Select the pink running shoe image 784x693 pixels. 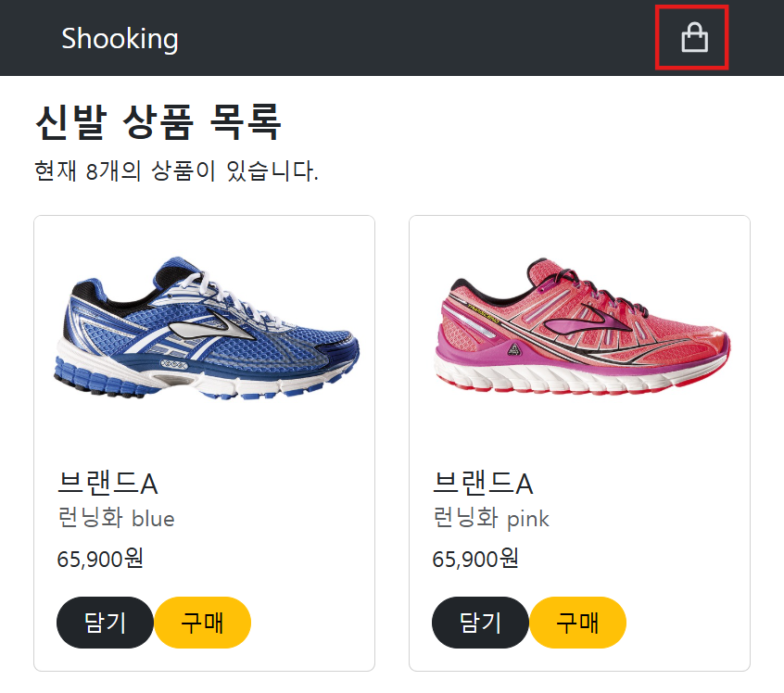[x=581, y=326]
